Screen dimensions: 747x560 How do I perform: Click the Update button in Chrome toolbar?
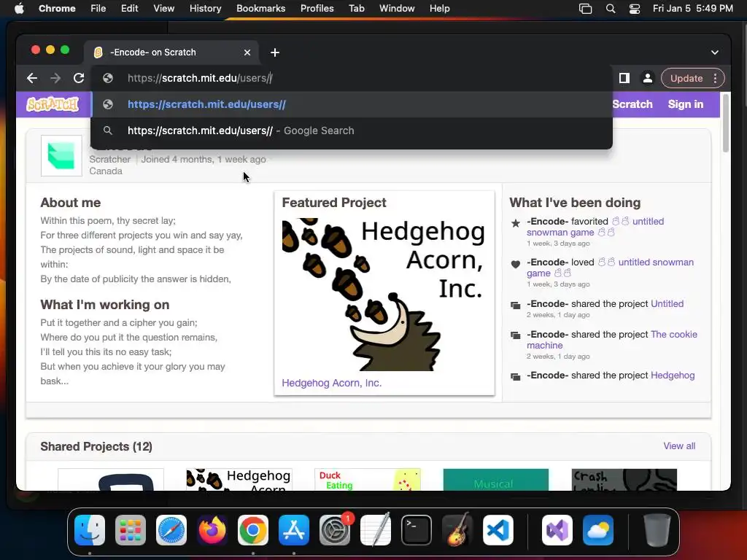686,78
